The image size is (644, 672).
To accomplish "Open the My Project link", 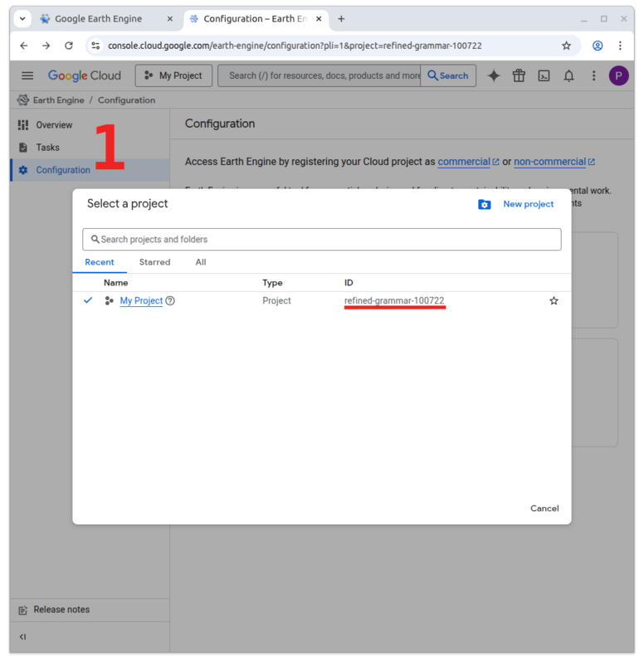I will [x=141, y=301].
